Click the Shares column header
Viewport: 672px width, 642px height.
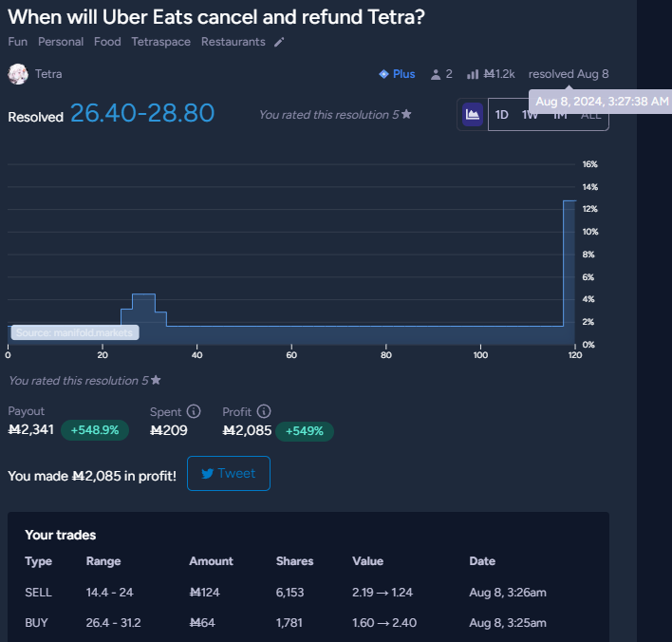pyautogui.click(x=294, y=561)
